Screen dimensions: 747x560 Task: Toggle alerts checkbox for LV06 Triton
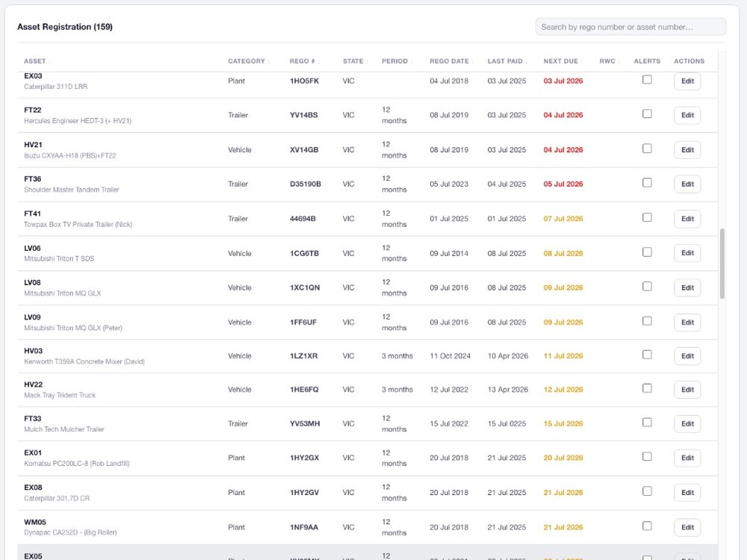click(647, 252)
